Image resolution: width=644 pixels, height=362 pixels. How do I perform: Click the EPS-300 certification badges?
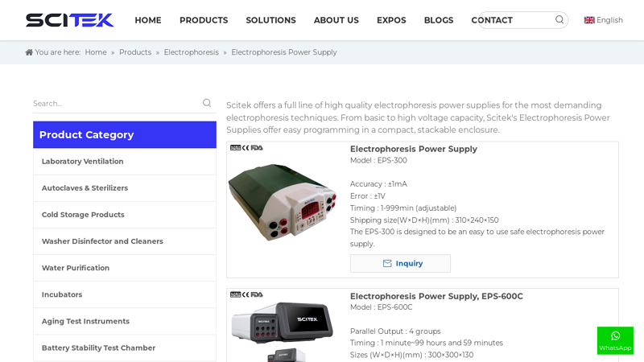246,148
